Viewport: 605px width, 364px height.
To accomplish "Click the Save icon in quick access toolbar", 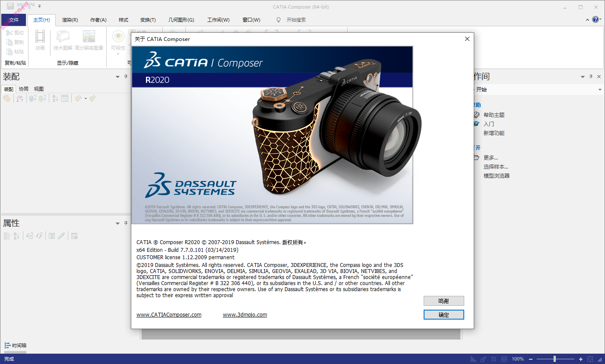I will coord(10,6).
